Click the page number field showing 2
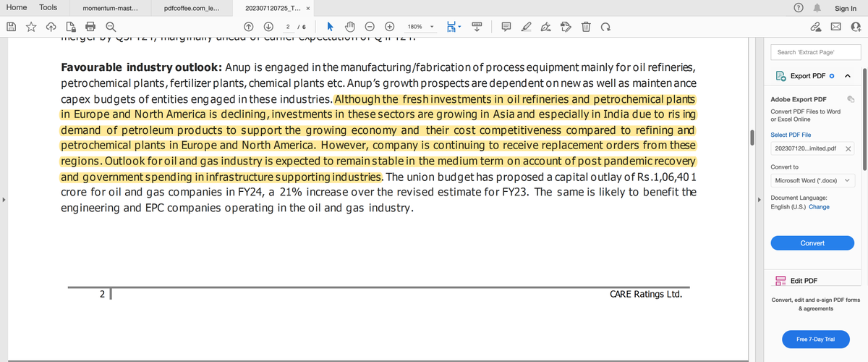Viewport: 868px width, 362px height. [288, 27]
